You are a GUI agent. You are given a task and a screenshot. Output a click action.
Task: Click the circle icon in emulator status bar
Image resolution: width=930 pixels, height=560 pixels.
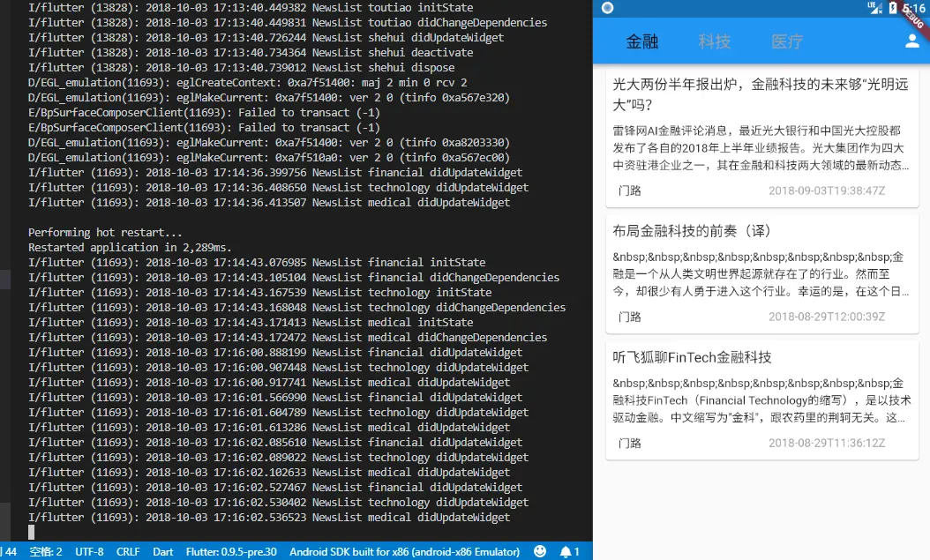pyautogui.click(x=607, y=8)
